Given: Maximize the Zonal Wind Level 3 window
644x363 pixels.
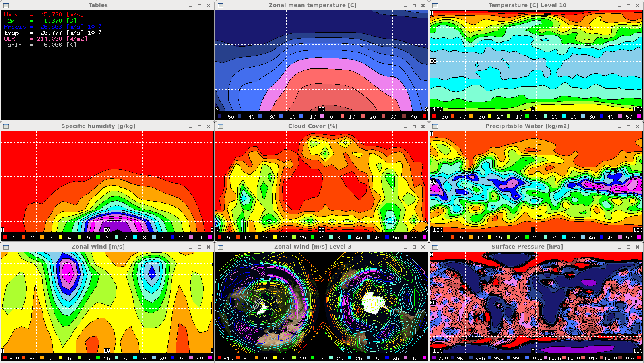Looking at the screenshot, I should click(x=414, y=247).
